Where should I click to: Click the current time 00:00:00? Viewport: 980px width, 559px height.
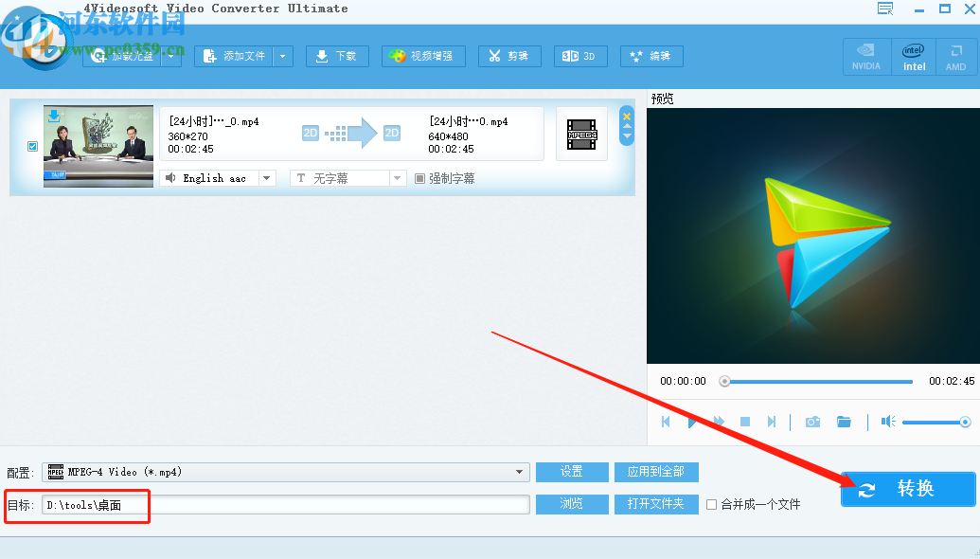pyautogui.click(x=683, y=381)
